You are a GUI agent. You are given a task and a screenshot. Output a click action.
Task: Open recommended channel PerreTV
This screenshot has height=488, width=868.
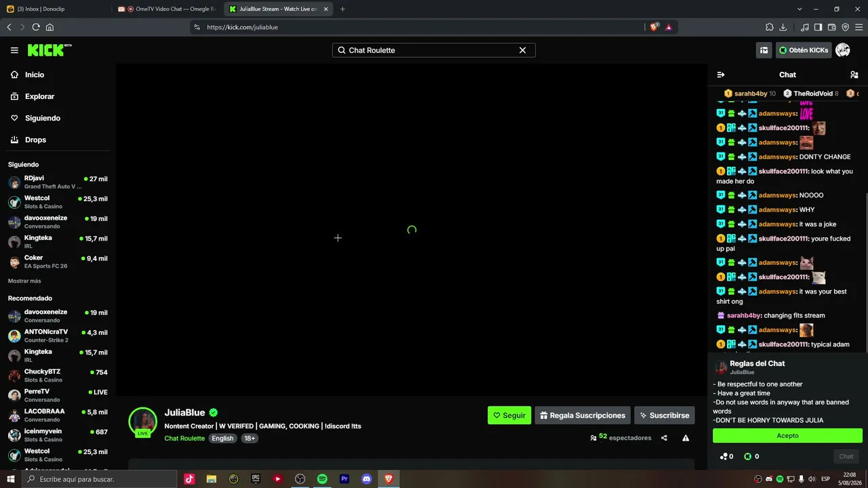(x=57, y=395)
